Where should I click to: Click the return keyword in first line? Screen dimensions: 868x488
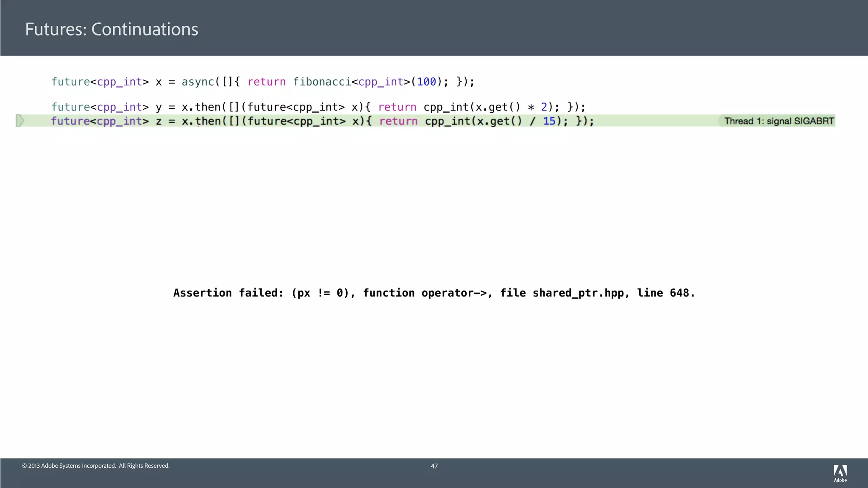(267, 82)
